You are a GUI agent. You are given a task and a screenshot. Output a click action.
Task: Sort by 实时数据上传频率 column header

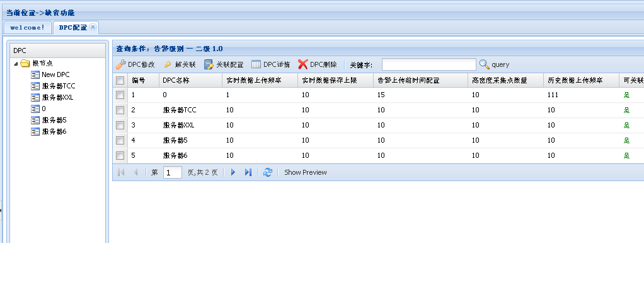[x=260, y=80]
